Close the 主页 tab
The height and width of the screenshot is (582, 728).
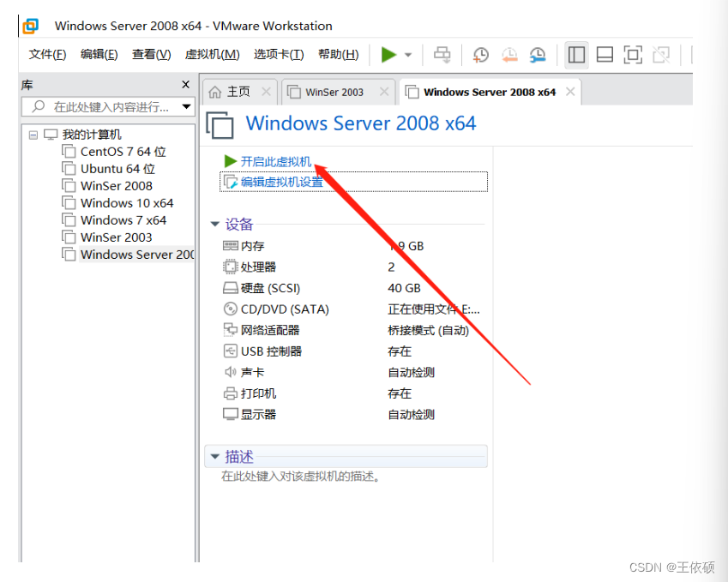coord(266,92)
